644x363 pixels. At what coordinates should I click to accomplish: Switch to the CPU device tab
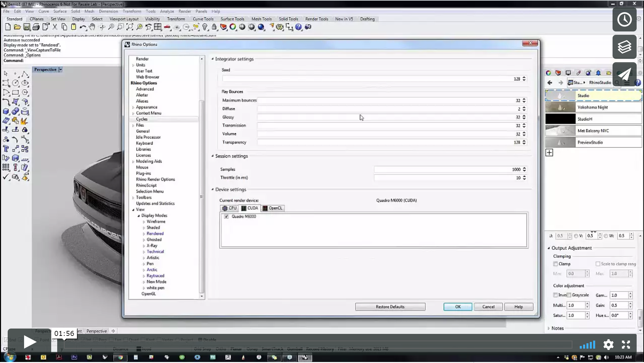[229, 208]
